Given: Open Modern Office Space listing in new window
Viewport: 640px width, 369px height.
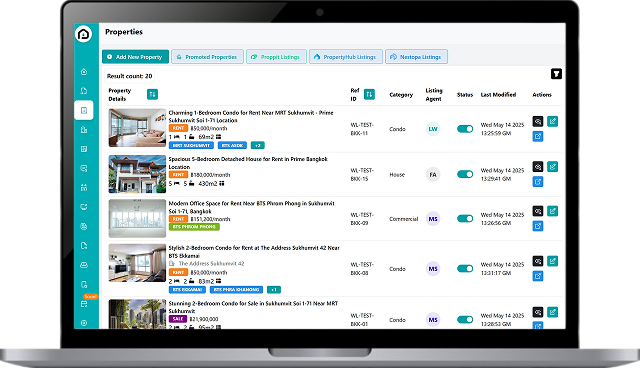Looking at the screenshot, I should pyautogui.click(x=538, y=226).
